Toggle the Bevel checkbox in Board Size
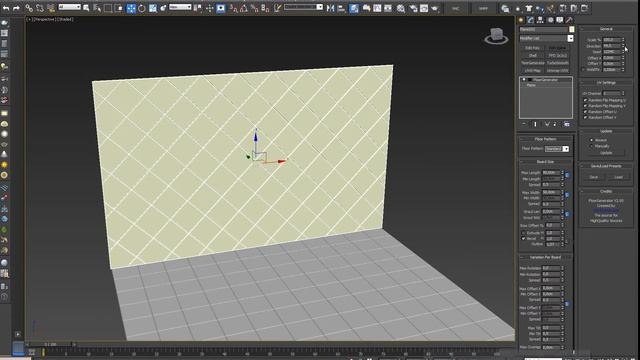The image size is (640, 360). point(523,239)
